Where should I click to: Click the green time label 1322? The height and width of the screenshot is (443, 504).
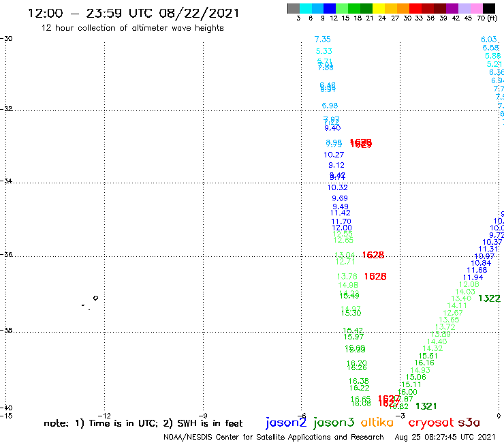(x=489, y=299)
